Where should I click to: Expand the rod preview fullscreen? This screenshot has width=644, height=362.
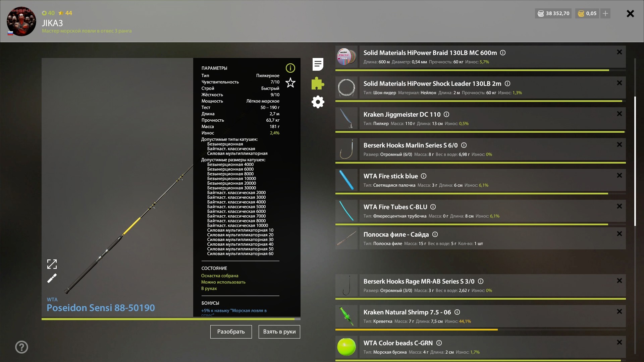(x=52, y=264)
